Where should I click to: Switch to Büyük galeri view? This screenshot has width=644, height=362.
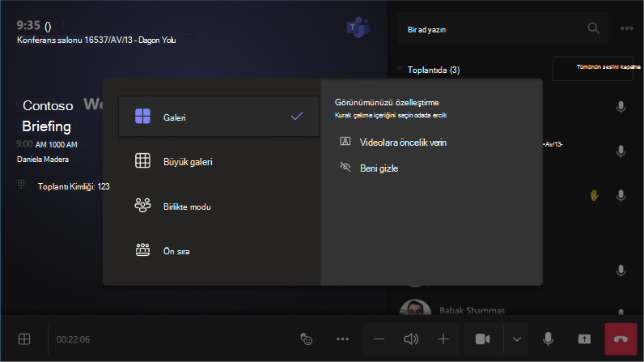(218, 161)
